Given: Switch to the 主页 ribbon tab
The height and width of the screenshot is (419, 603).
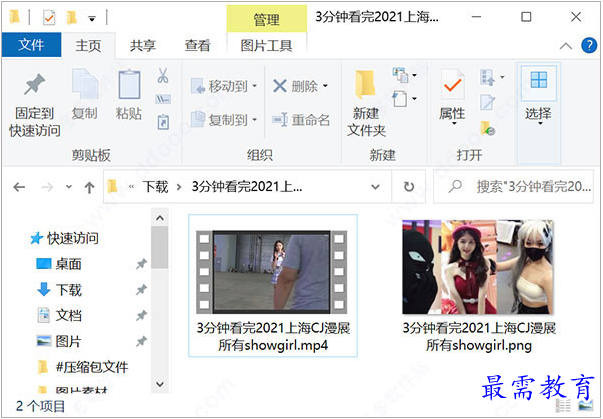Looking at the screenshot, I should click(88, 45).
